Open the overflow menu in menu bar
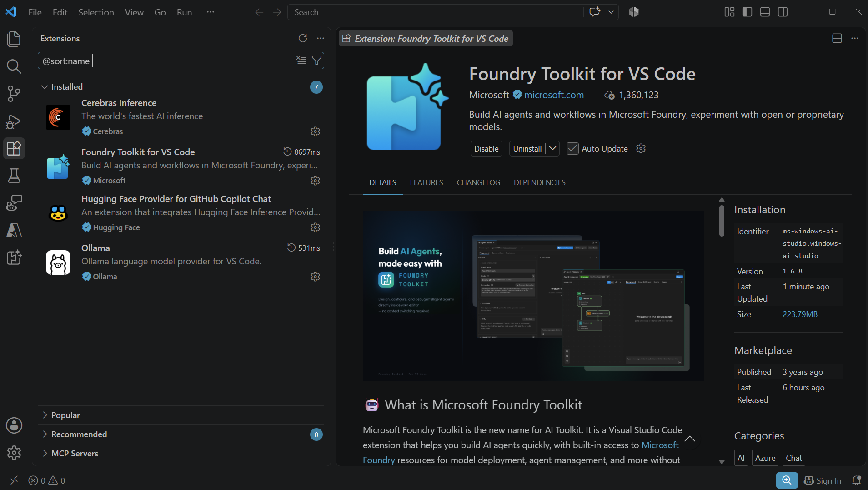Image resolution: width=868 pixels, height=490 pixels. point(210,12)
